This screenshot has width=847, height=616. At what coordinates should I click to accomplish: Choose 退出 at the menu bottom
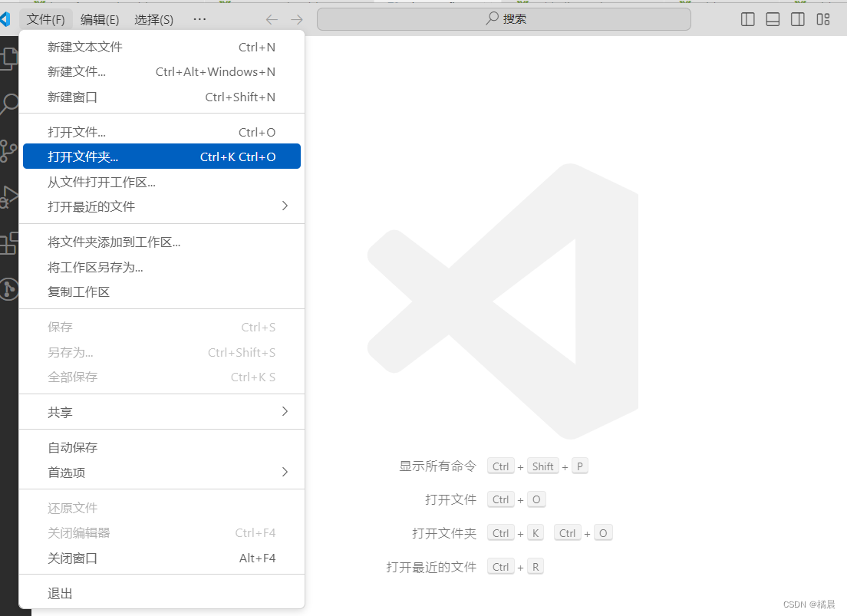[x=162, y=593]
